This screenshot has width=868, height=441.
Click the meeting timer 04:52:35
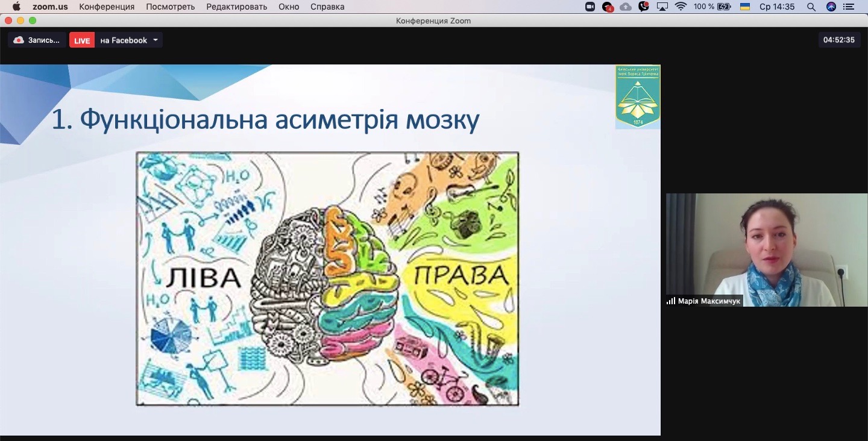(x=839, y=40)
